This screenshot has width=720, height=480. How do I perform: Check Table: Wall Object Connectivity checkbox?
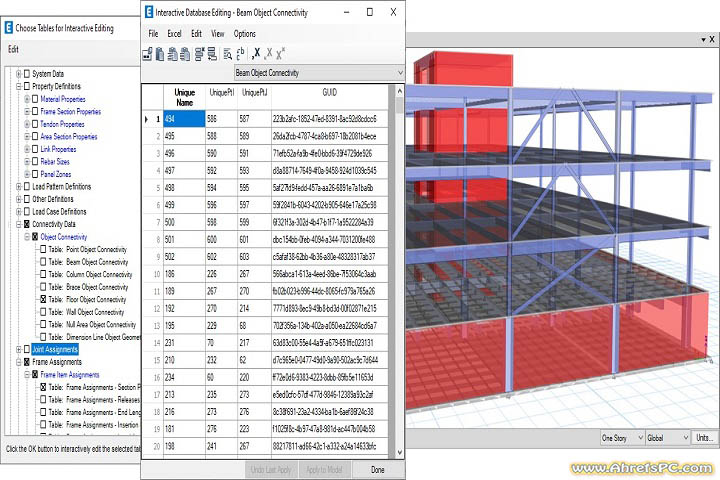pyautogui.click(x=43, y=312)
